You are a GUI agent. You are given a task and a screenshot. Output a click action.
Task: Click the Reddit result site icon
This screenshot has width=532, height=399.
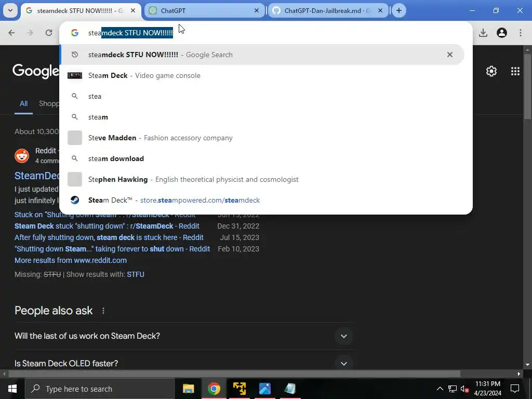tap(22, 156)
